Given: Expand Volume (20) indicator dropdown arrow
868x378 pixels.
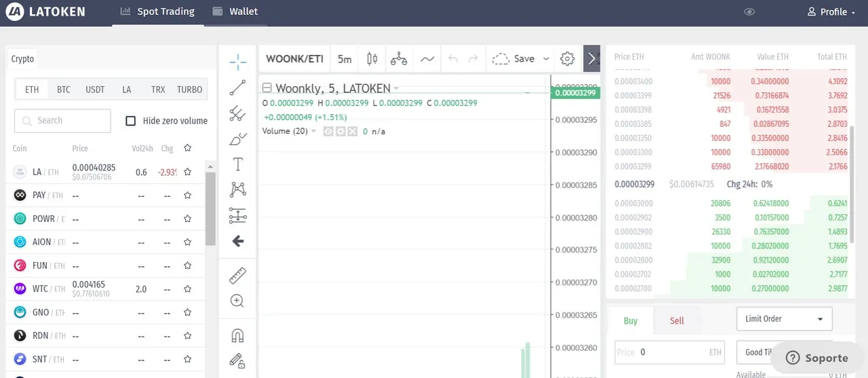Looking at the screenshot, I should (x=313, y=132).
